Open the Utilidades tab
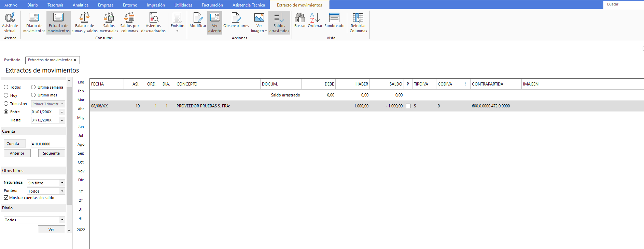The width and height of the screenshot is (644, 249). (x=183, y=5)
